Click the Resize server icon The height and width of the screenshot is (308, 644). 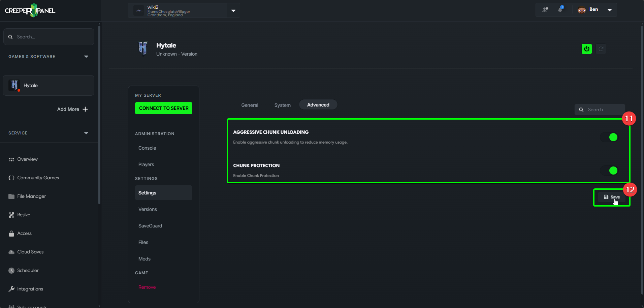coord(11,215)
